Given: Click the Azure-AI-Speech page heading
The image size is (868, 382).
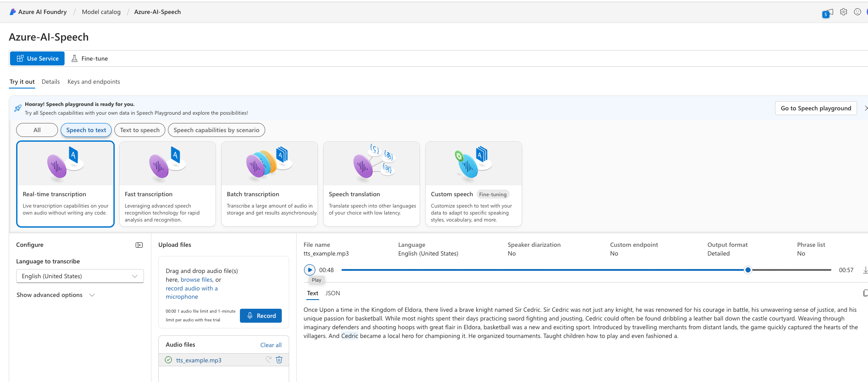Looking at the screenshot, I should pos(49,37).
